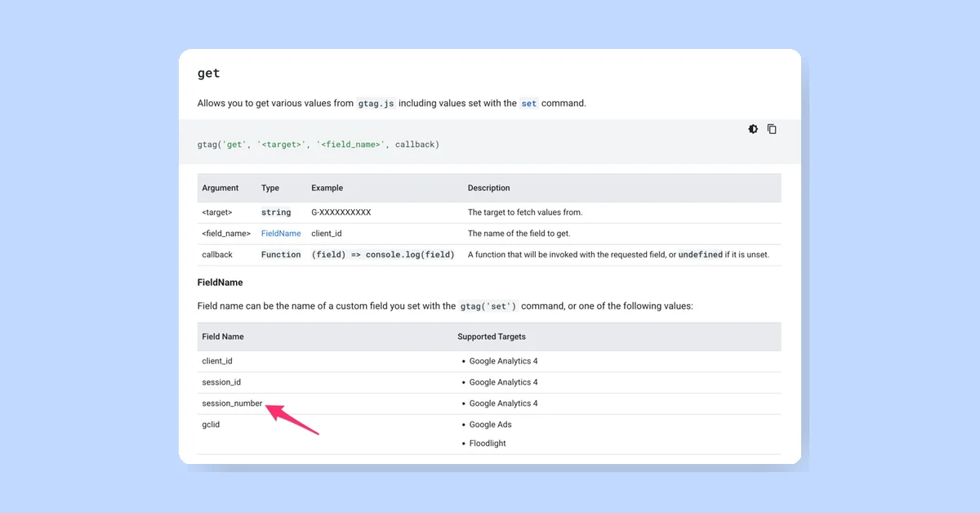Click 'The target to fetch values from.'
This screenshot has width=980, height=513.
(525, 212)
